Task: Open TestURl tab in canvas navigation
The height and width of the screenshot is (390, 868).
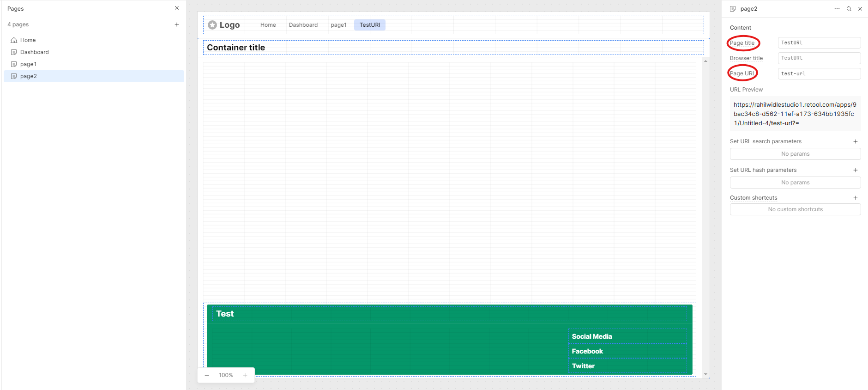Action: tap(370, 25)
